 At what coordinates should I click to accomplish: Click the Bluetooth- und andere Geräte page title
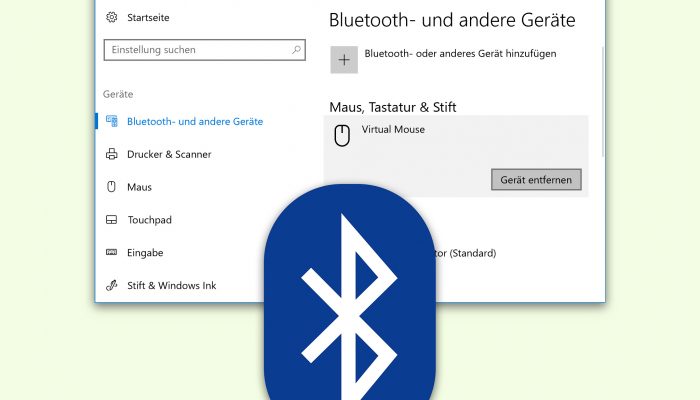(452, 20)
